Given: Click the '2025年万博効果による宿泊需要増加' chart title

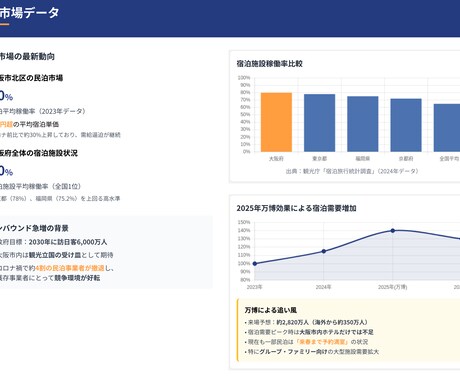Looking at the screenshot, I should [296, 208].
